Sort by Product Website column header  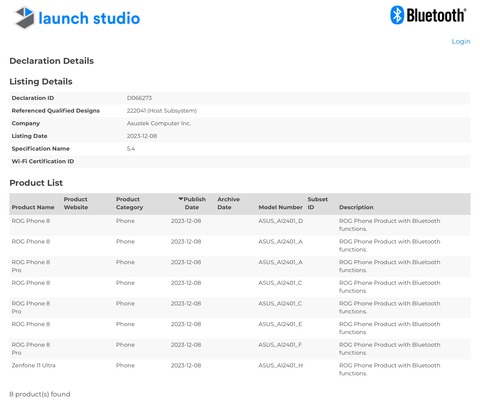click(76, 203)
